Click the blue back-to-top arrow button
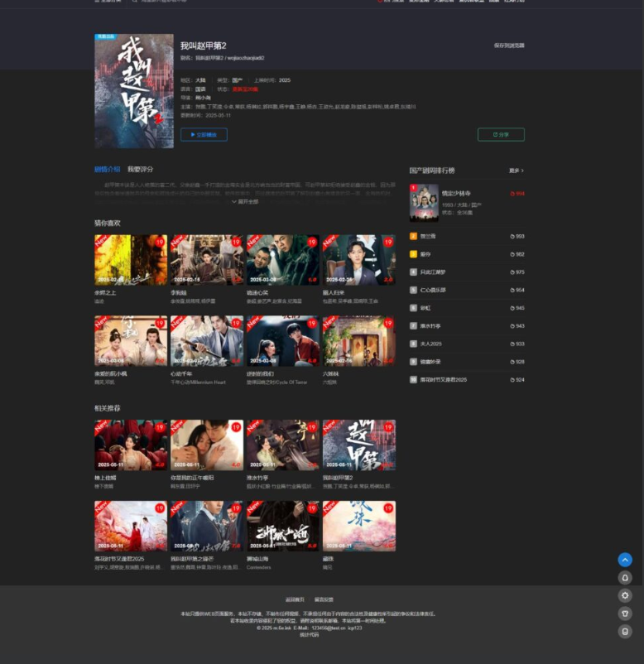 [625, 560]
